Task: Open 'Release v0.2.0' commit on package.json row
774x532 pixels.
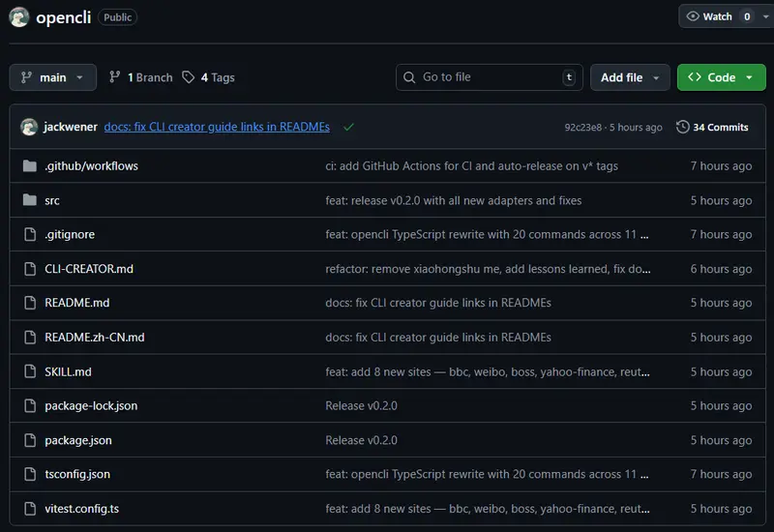Action: point(361,440)
